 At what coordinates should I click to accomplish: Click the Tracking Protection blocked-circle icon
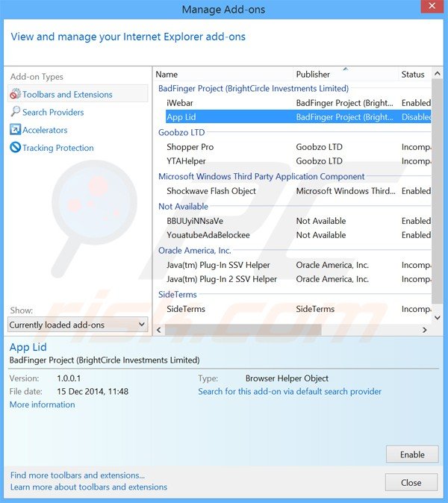tap(15, 147)
